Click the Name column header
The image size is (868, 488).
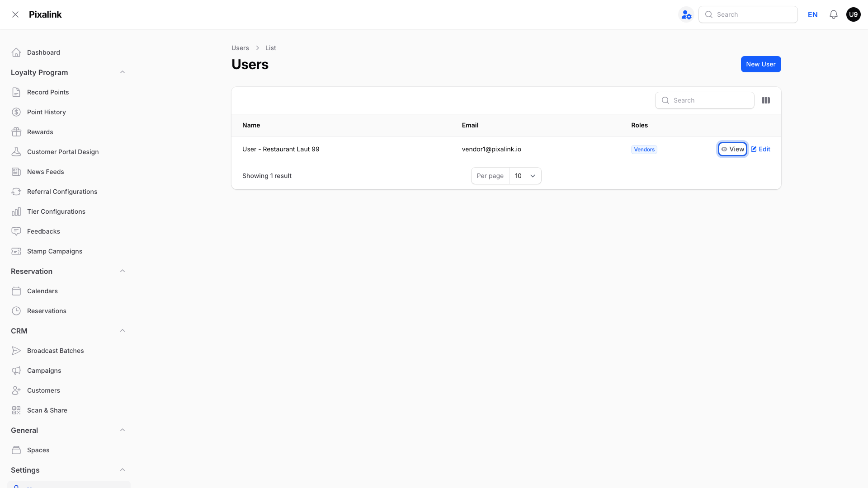pos(251,125)
